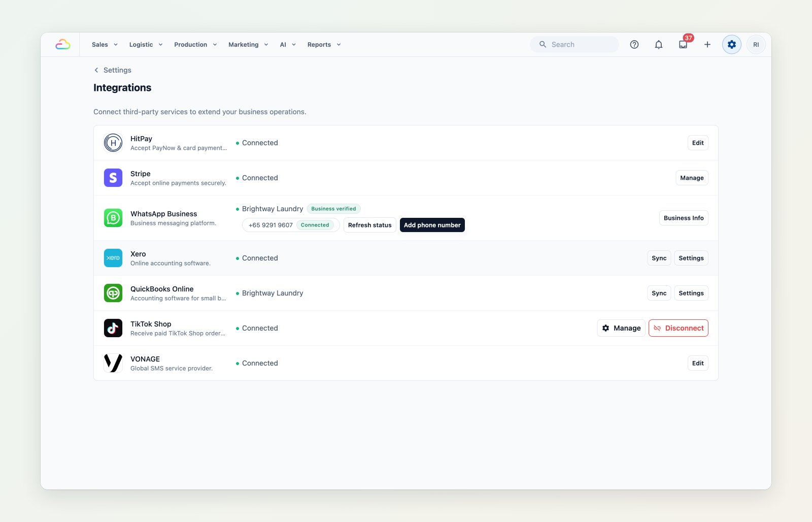
Task: Click the WhatsApp Business logo icon
Action: click(x=113, y=218)
